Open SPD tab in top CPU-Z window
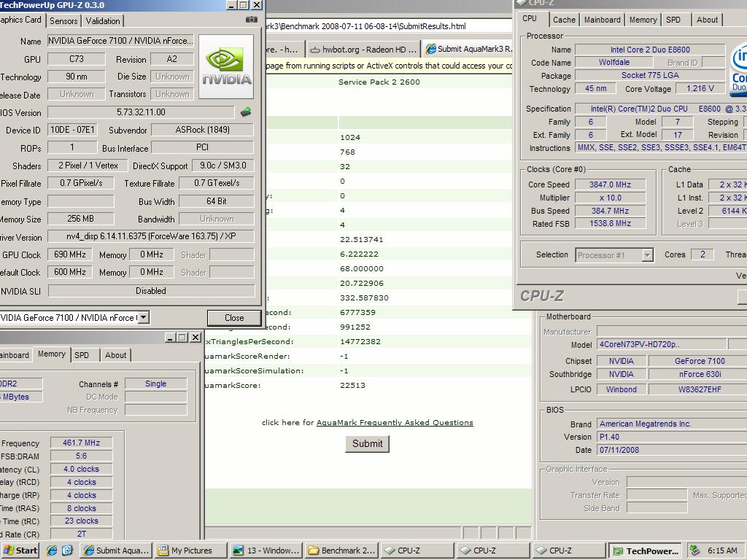 point(673,20)
